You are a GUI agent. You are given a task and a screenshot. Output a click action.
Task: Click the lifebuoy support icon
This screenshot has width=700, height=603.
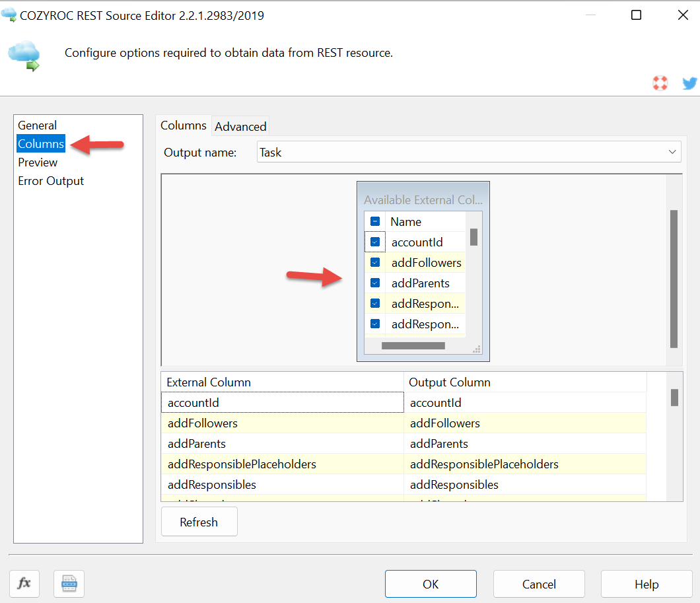(x=660, y=83)
